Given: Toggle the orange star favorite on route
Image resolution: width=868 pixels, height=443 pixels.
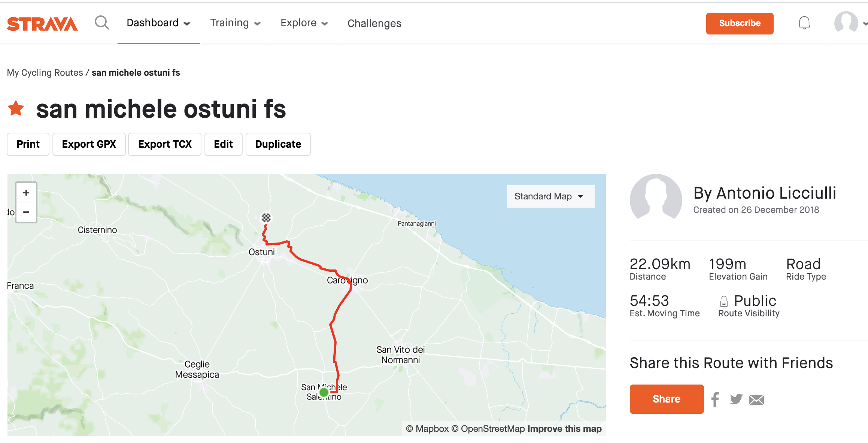Looking at the screenshot, I should [16, 109].
